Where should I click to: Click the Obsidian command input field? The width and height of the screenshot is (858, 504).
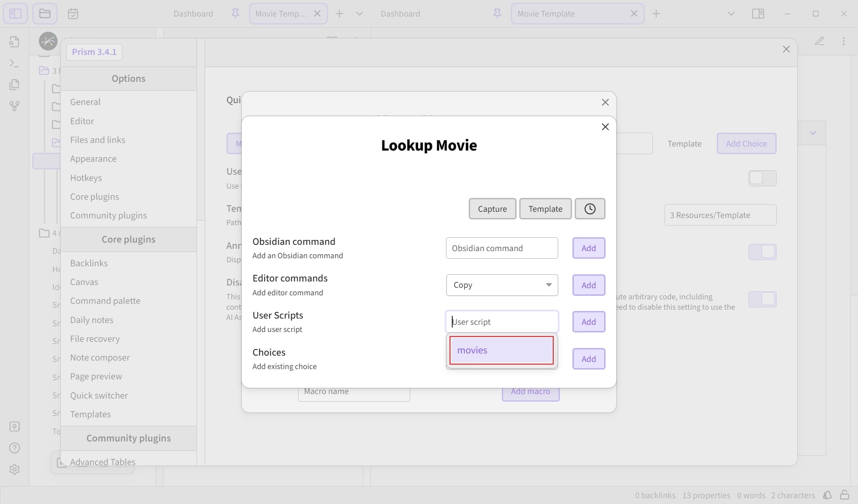pos(502,248)
